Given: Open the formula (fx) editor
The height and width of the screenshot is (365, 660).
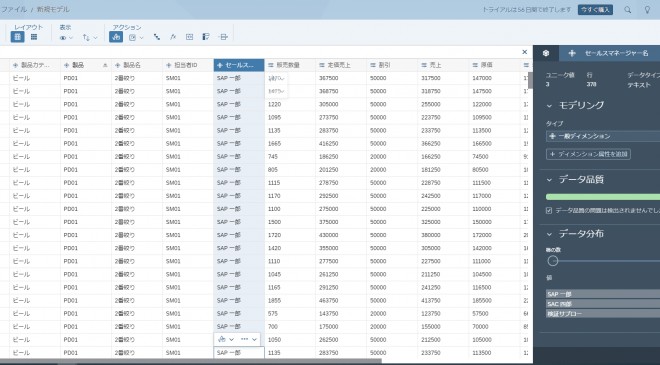Looking at the screenshot, I should coord(173,37).
